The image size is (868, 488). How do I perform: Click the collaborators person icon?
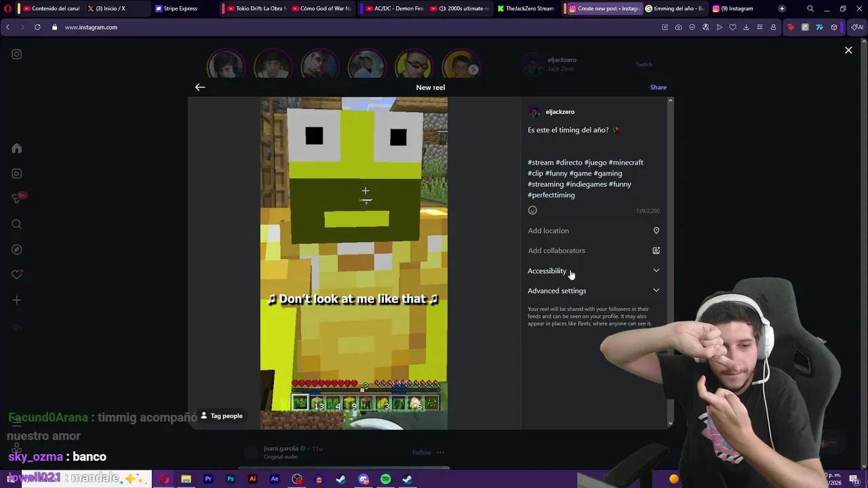click(x=656, y=251)
